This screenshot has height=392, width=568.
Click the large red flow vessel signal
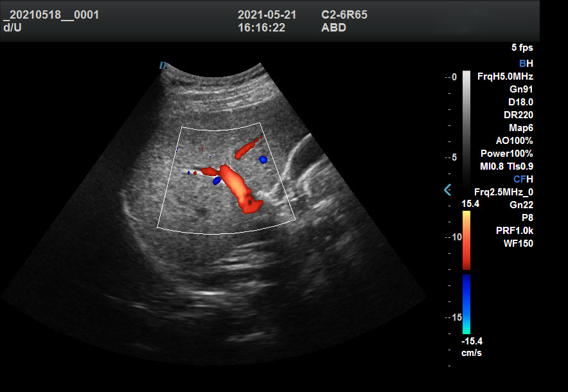(x=238, y=186)
